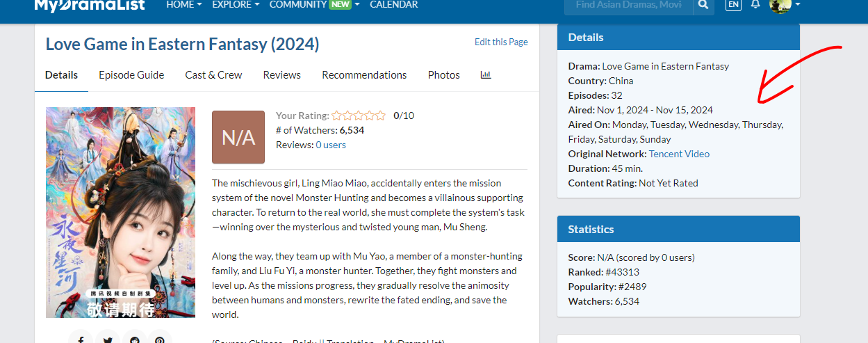
Task: Share on Reddit icon
Action: click(x=133, y=339)
